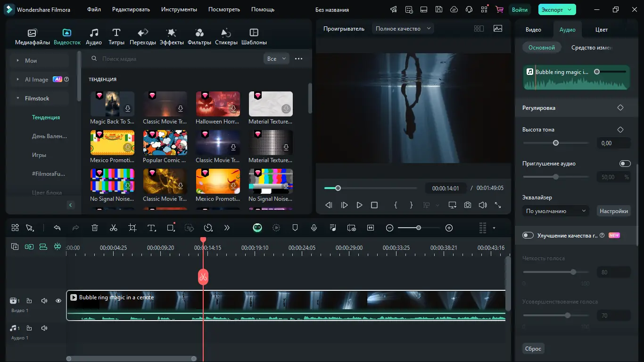Enable the audio ducking toggle
This screenshot has width=644, height=362.
tap(625, 164)
